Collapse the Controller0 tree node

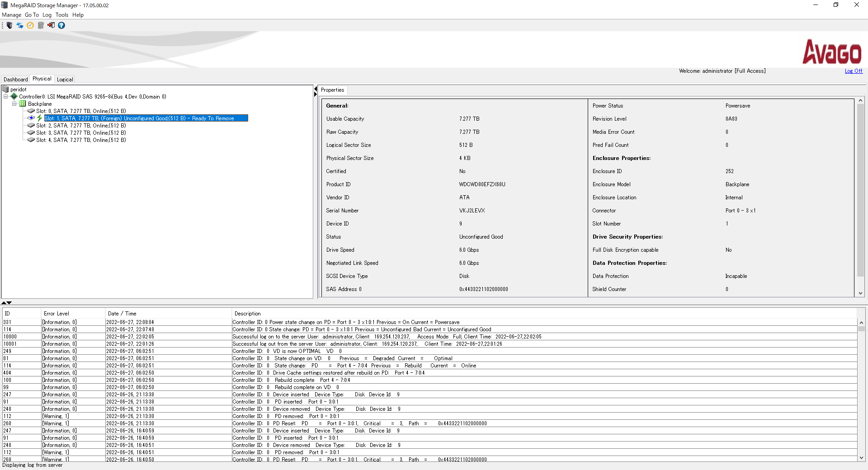point(5,96)
